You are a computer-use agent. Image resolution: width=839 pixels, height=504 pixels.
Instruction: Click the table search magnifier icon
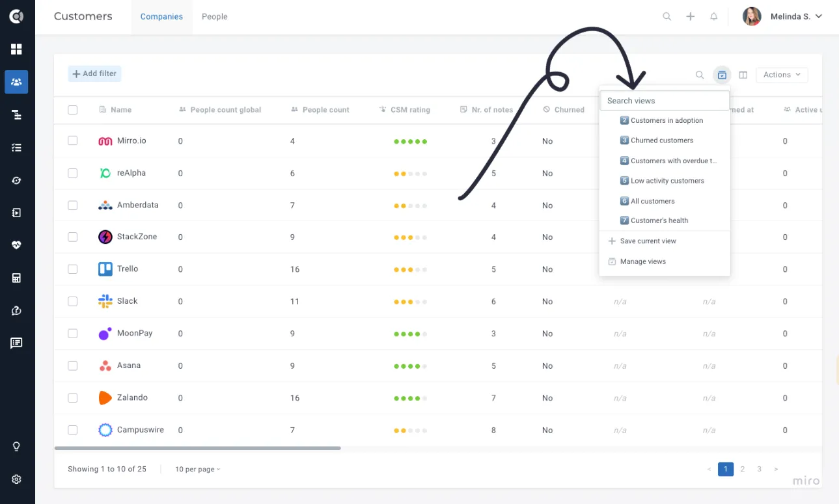[x=700, y=75]
